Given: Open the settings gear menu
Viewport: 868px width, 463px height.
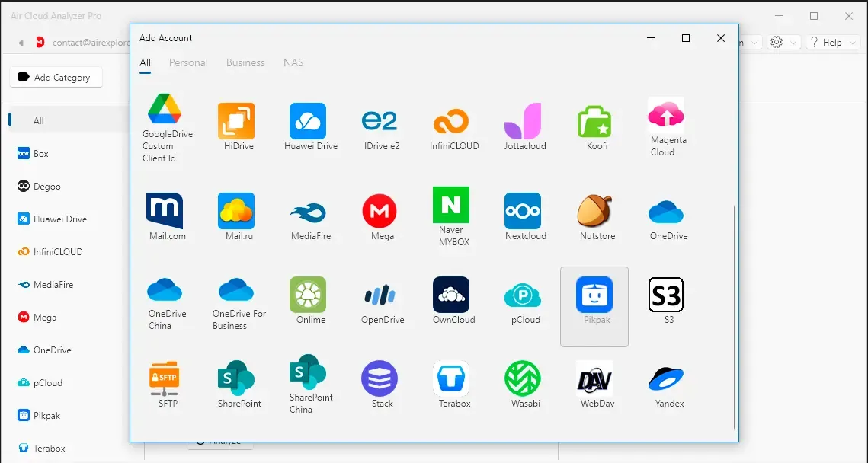Looking at the screenshot, I should click(x=784, y=43).
